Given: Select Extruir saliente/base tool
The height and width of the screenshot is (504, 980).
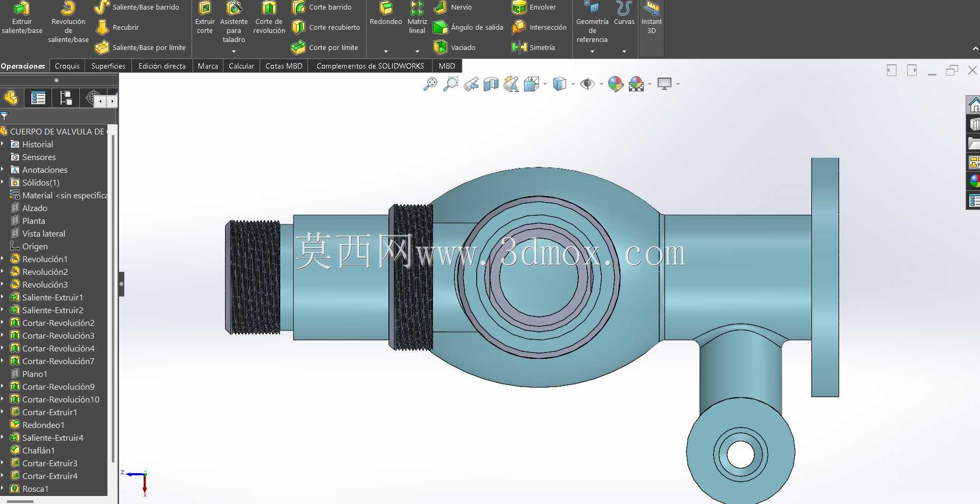Looking at the screenshot, I should pos(22,18).
